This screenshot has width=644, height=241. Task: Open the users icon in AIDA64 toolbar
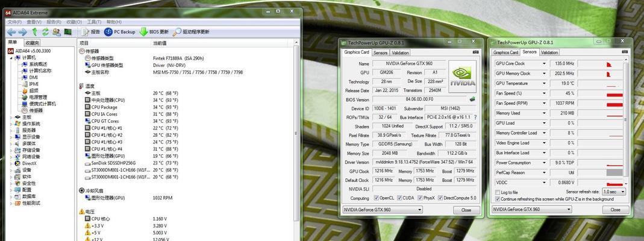pos(57,32)
